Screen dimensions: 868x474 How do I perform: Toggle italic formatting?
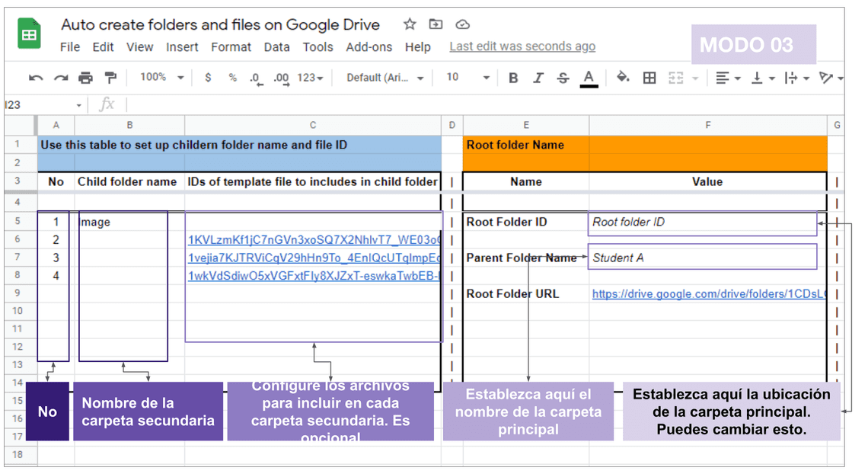pyautogui.click(x=538, y=78)
